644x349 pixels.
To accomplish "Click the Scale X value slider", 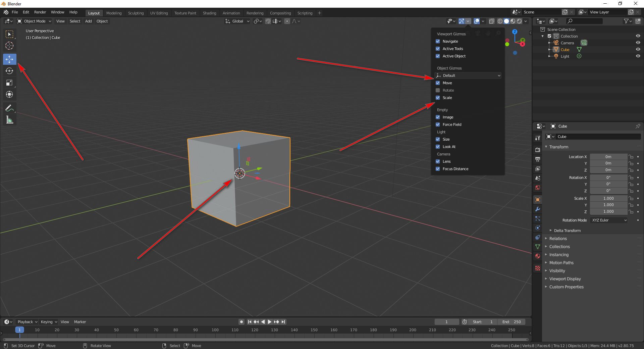I will pyautogui.click(x=608, y=198).
